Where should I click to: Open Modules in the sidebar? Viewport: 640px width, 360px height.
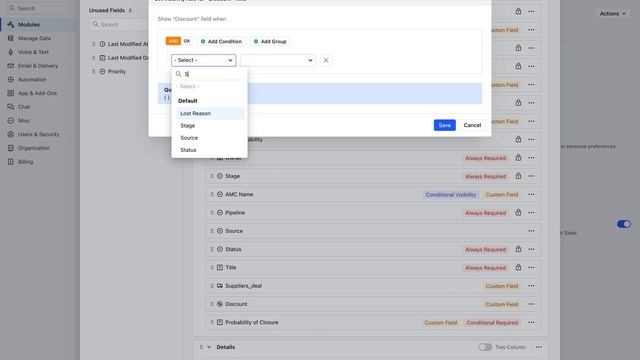click(x=29, y=24)
